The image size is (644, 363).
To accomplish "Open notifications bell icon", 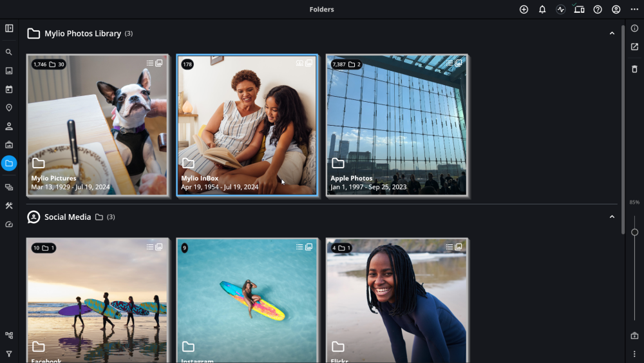I will point(542,10).
